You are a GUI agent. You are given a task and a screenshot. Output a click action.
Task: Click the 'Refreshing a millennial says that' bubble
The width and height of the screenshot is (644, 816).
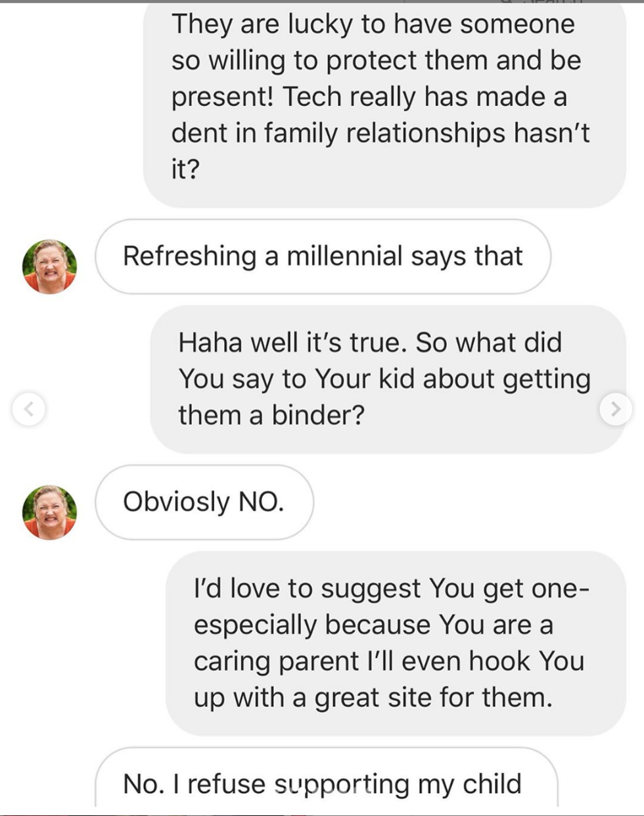pos(323,256)
